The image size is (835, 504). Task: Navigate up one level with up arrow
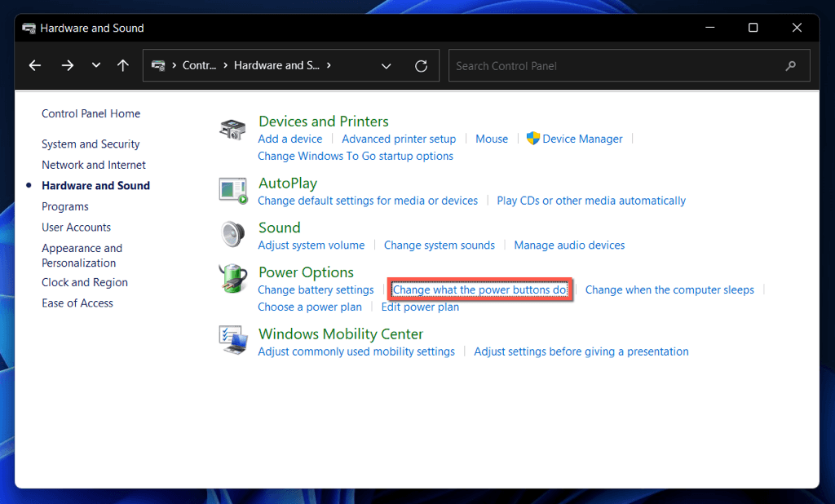[x=123, y=66]
